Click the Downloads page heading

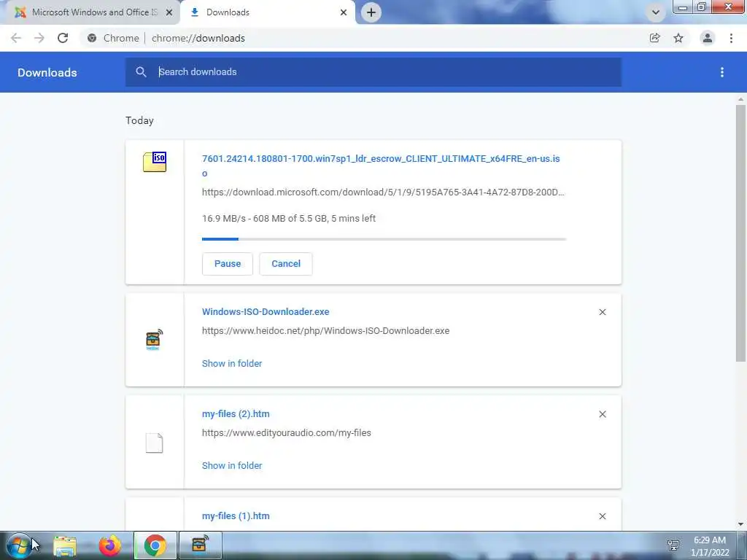pyautogui.click(x=47, y=72)
